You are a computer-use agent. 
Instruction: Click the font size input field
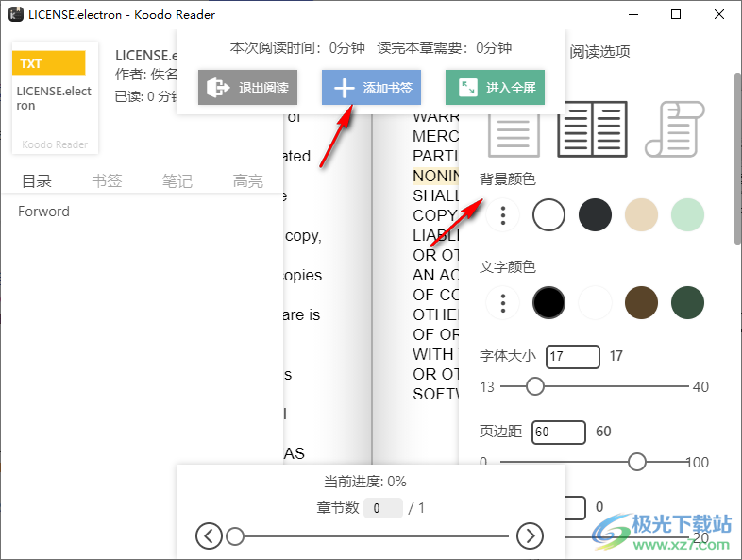pyautogui.click(x=573, y=356)
